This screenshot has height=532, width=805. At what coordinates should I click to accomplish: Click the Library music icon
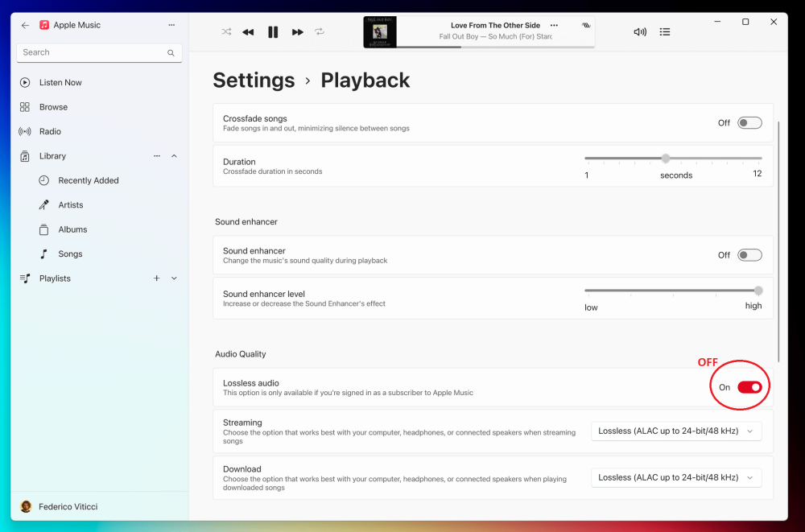25,156
